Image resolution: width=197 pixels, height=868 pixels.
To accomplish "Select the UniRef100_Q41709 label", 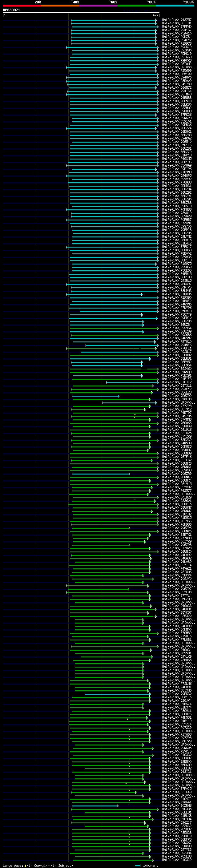I will click(x=177, y=84).
